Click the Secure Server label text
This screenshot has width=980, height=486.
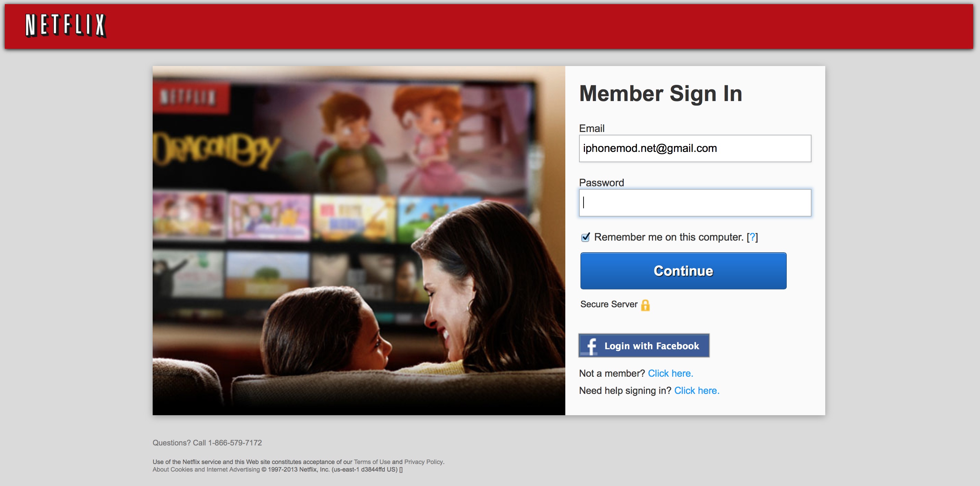tap(609, 304)
